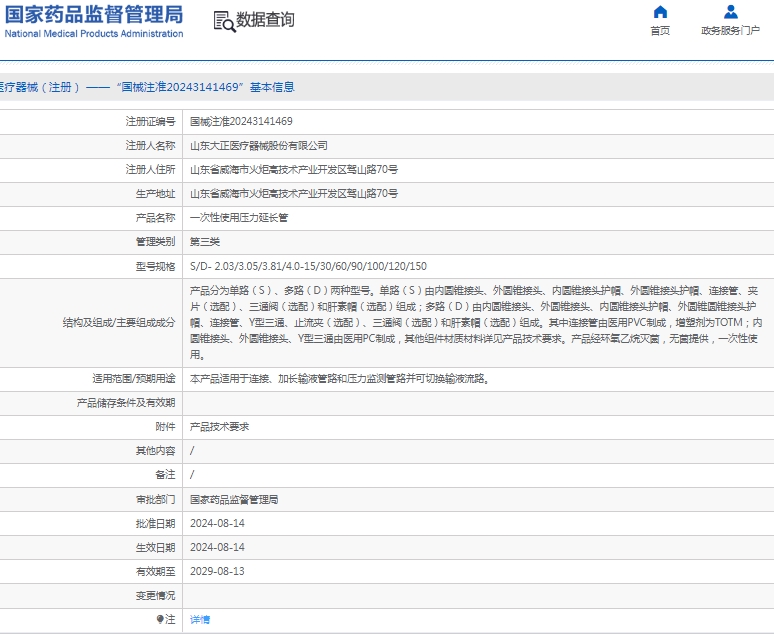Image resolution: width=774 pixels, height=637 pixels.
Task: Click the 备注 slash value
Action: [192, 475]
